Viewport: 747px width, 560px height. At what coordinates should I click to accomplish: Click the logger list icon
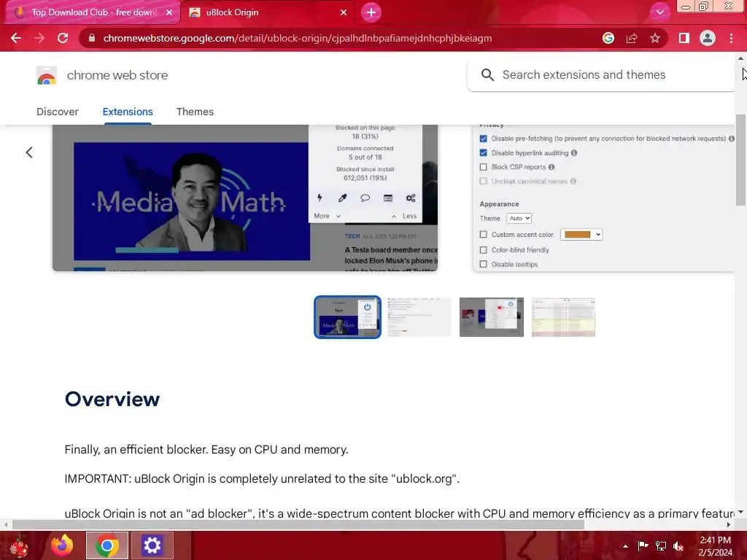pos(388,198)
